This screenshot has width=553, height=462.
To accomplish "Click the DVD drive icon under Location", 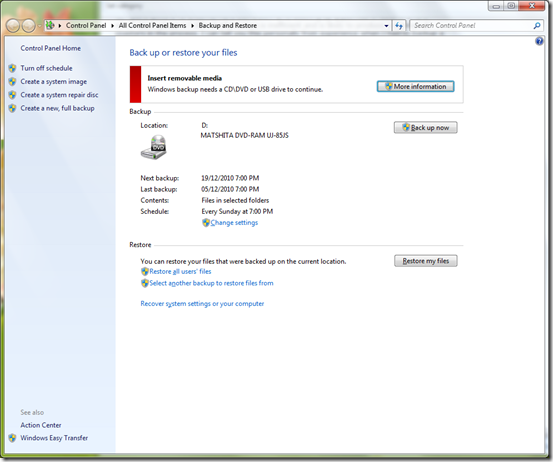I will click(x=154, y=147).
